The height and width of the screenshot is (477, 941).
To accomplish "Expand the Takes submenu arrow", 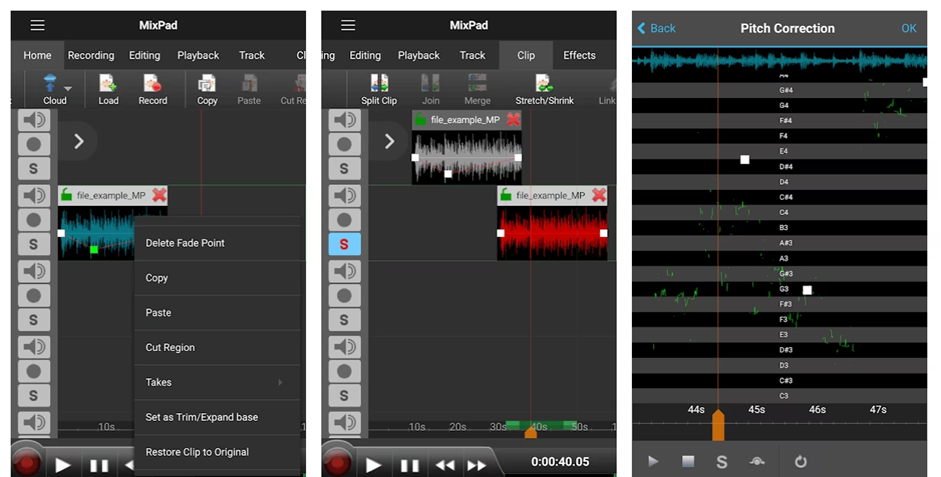I will (280, 382).
